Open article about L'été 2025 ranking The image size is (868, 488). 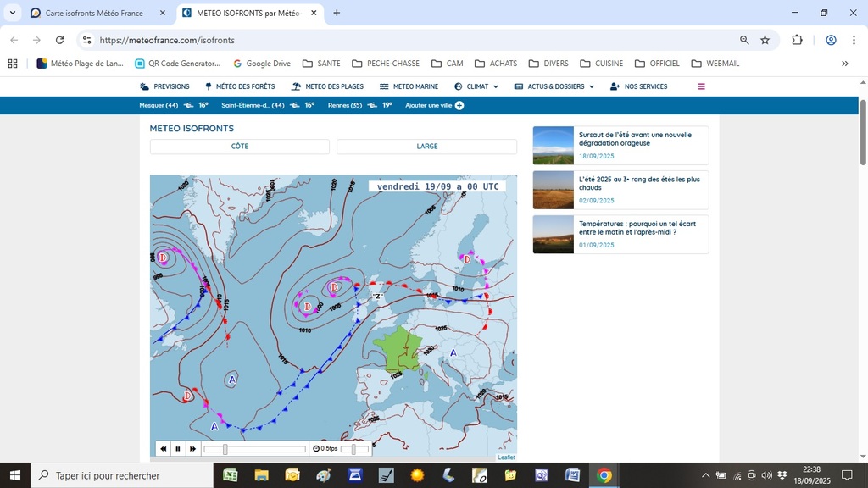coord(639,184)
